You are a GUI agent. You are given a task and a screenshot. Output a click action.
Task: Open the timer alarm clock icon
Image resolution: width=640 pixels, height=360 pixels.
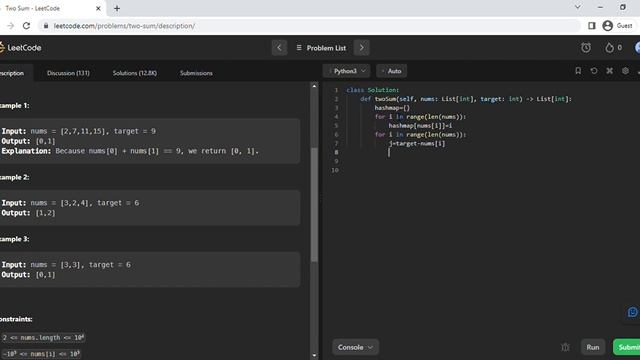tap(586, 48)
